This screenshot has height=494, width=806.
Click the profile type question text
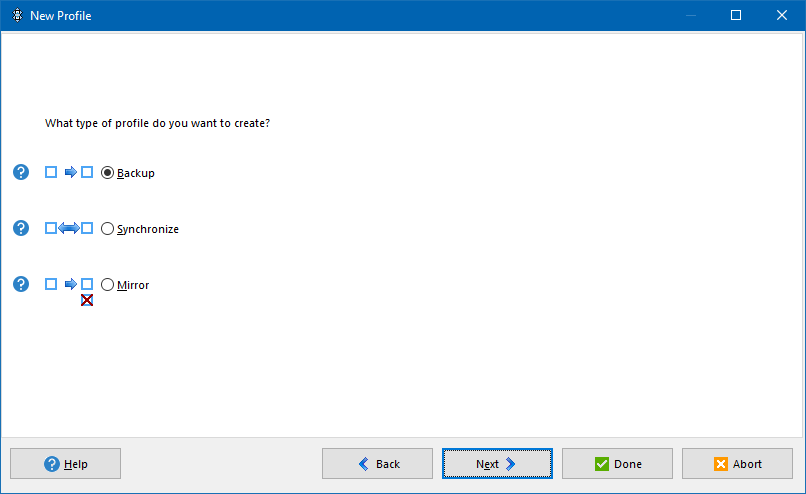pyautogui.click(x=158, y=124)
